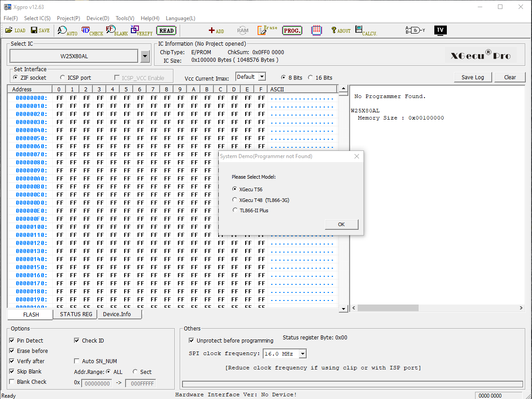This screenshot has width=532, height=399.
Task: Click the W25X80AL chip selection button
Action: [74, 56]
